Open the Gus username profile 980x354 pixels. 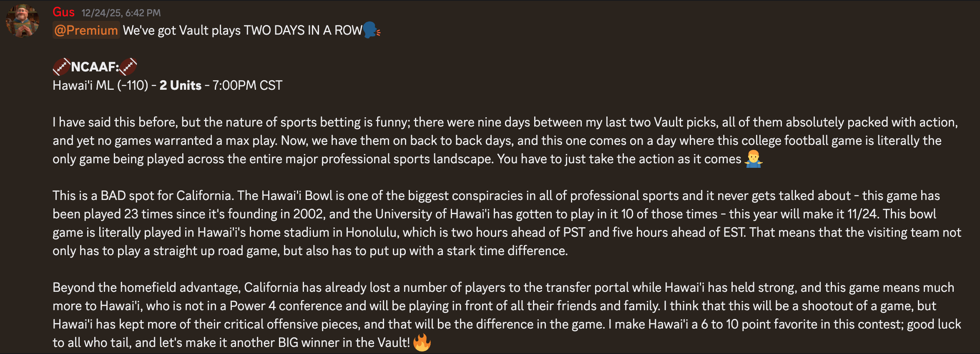pos(63,12)
